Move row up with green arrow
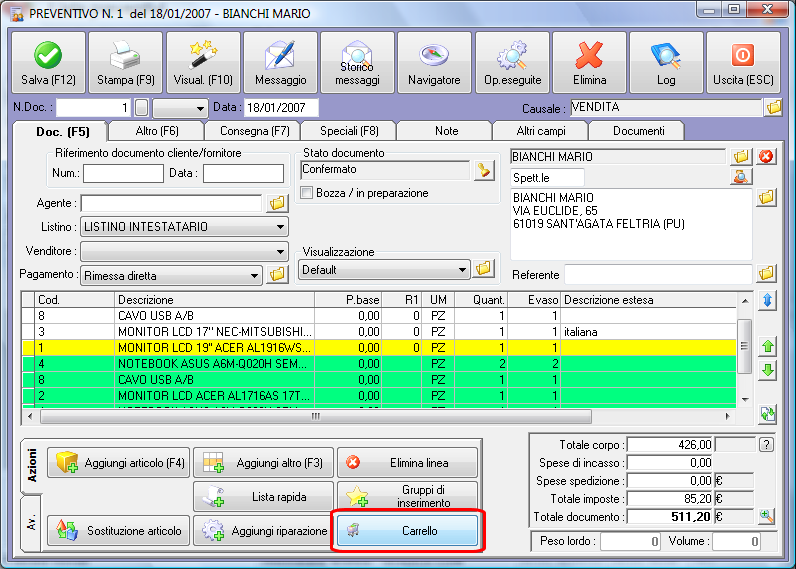 768,347
